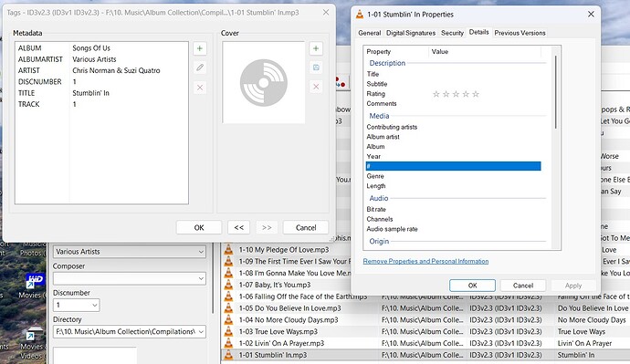Select the ARTIST Chris Norman & Suzi Quatro row

[x=101, y=70]
